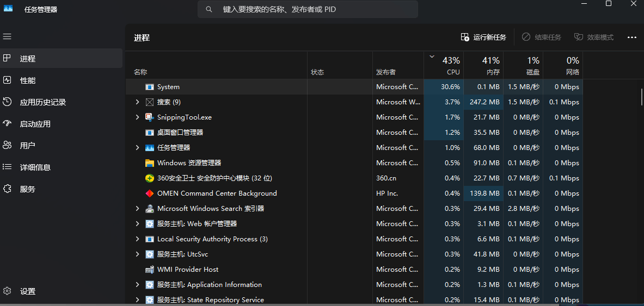
Task: Click the 应用历史记录 sidebar icon
Action: [x=7, y=102]
